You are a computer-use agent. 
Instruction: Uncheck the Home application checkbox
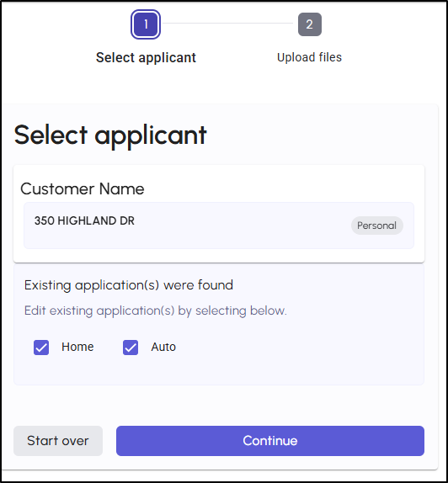click(x=41, y=348)
